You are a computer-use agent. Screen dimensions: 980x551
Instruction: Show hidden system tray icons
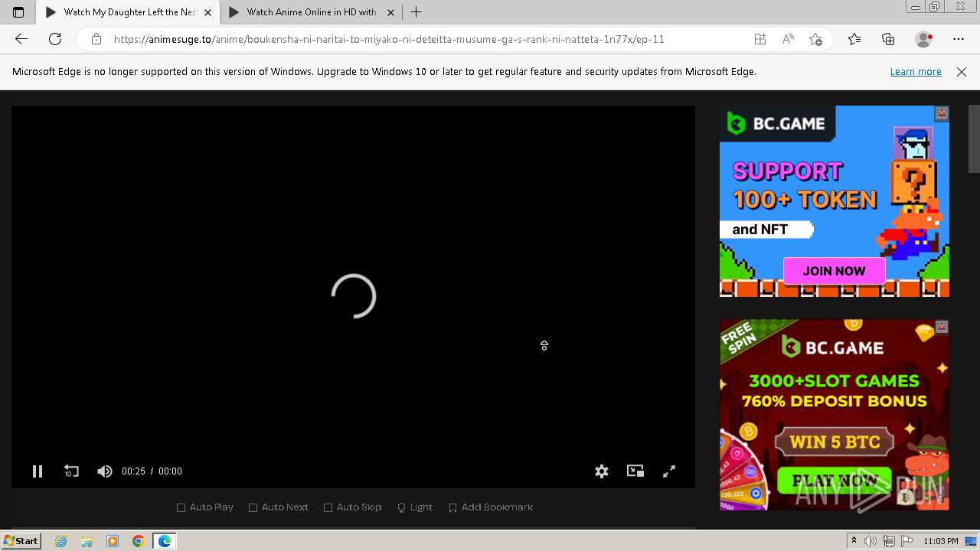(854, 541)
